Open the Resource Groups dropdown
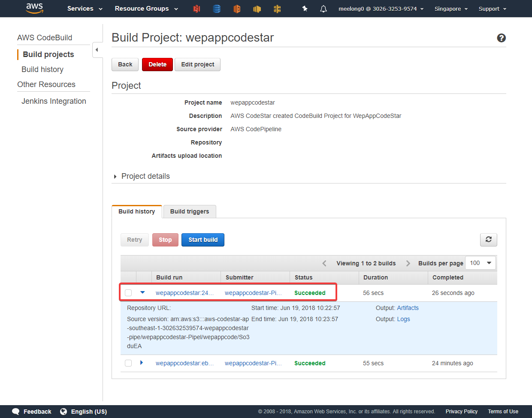532x418 pixels. [146, 9]
